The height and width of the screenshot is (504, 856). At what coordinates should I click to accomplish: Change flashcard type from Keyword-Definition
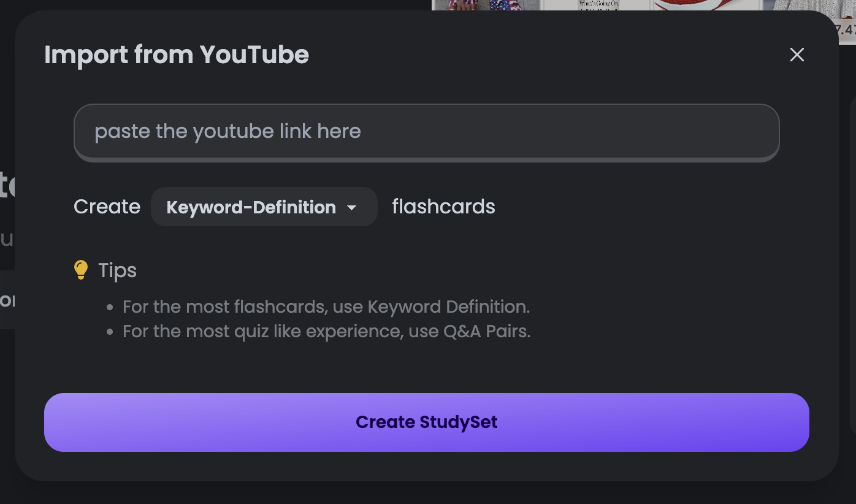click(264, 207)
